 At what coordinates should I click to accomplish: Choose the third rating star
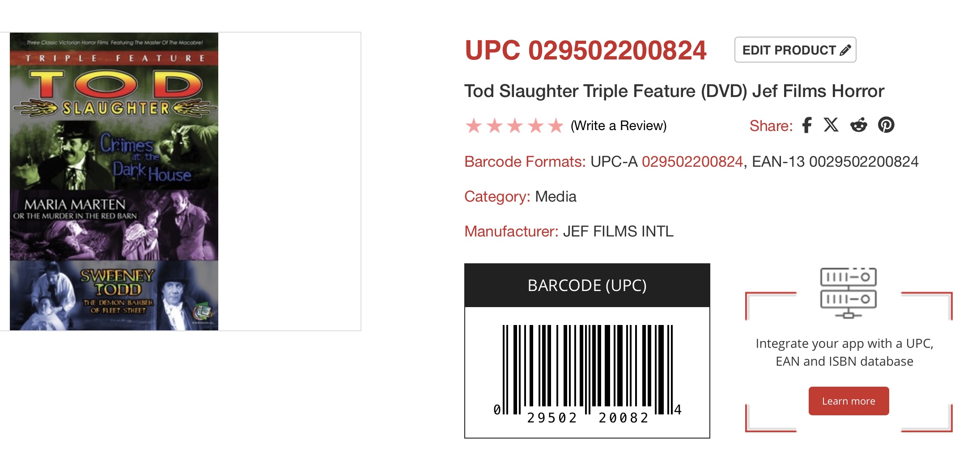pyautogui.click(x=515, y=126)
